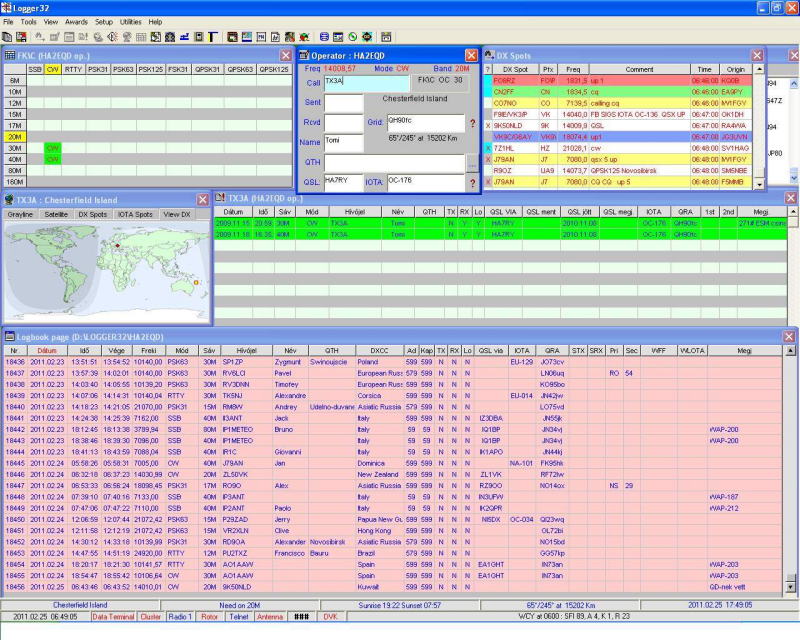The image size is (800, 640).
Task: Click the green circular clock toolbar icon
Action: pos(353,37)
